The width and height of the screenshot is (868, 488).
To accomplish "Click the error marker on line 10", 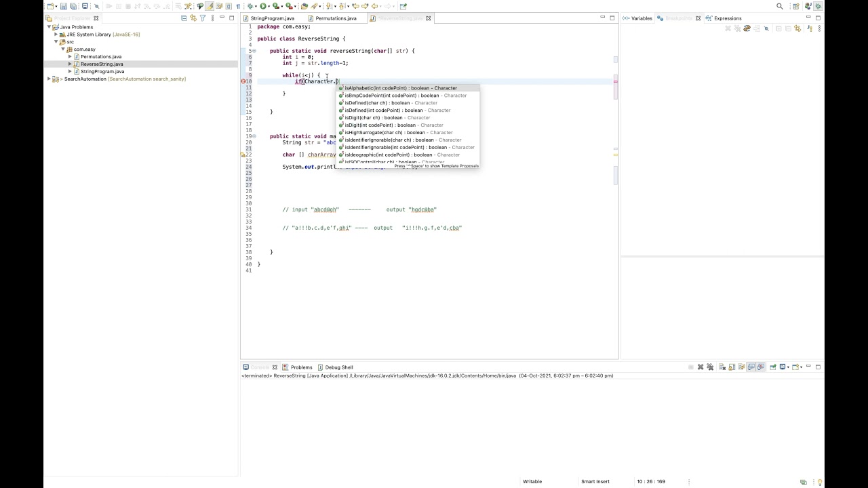I will pyautogui.click(x=243, y=81).
